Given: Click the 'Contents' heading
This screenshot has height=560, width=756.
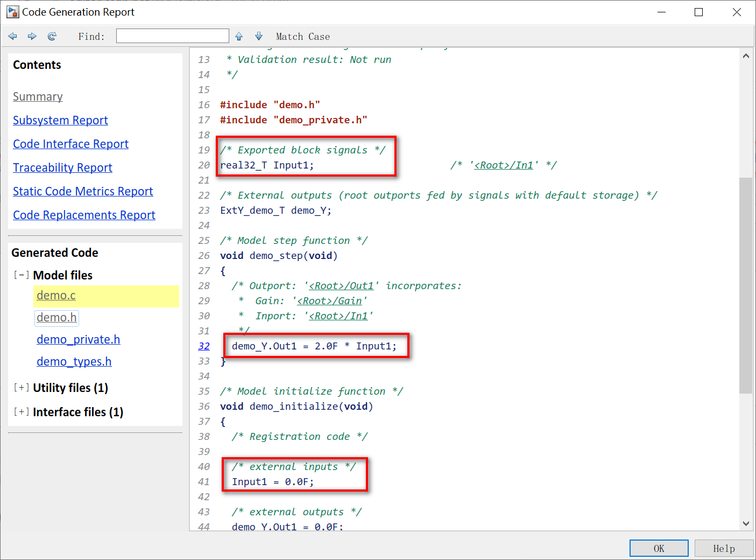Looking at the screenshot, I should coord(37,65).
